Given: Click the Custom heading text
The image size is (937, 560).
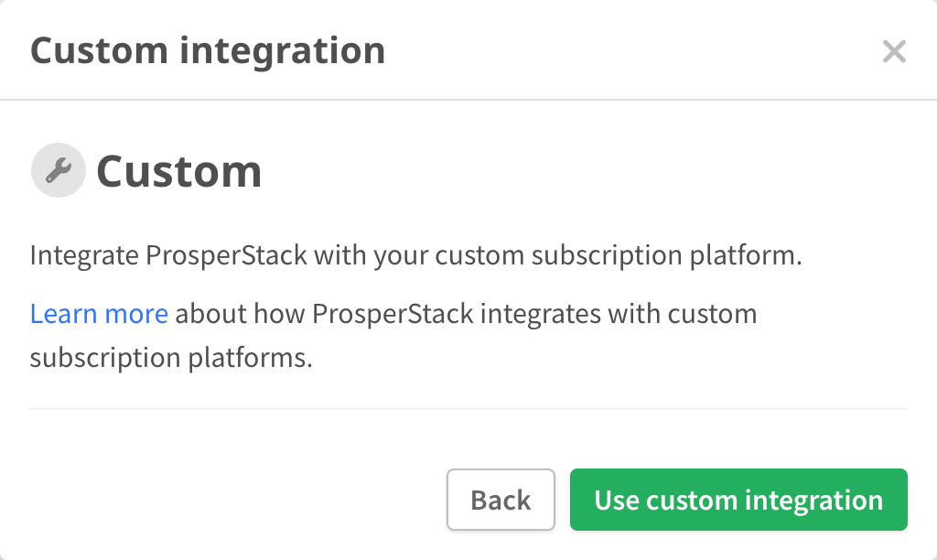Looking at the screenshot, I should coord(178,169).
